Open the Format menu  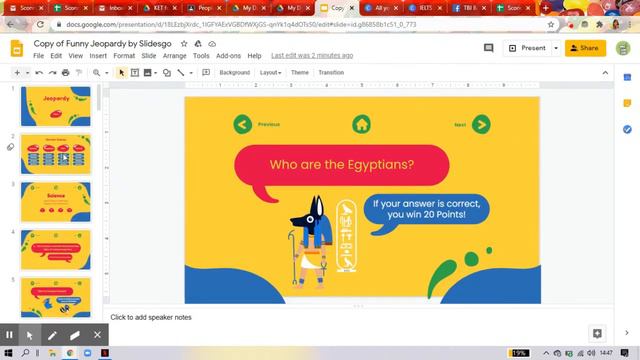coord(124,56)
